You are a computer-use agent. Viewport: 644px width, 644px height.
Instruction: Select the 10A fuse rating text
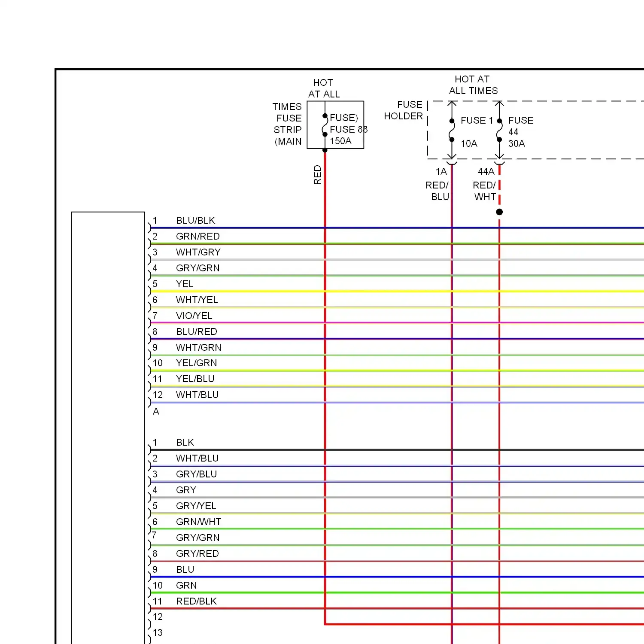pos(469,143)
